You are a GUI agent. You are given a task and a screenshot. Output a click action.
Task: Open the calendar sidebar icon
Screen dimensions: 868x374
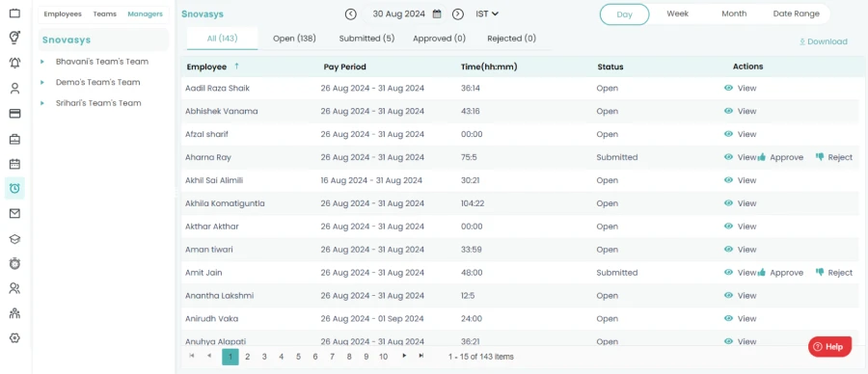tap(14, 164)
